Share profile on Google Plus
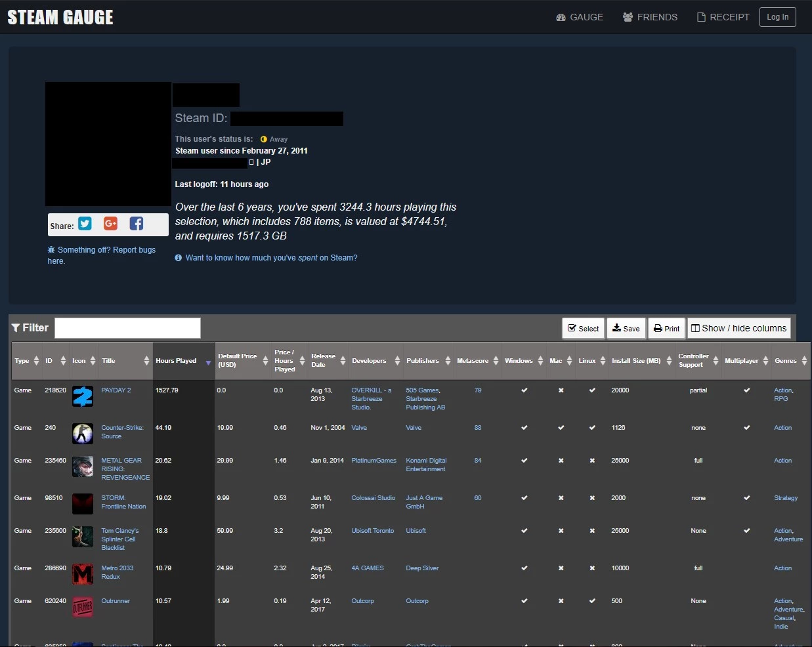 click(x=110, y=224)
